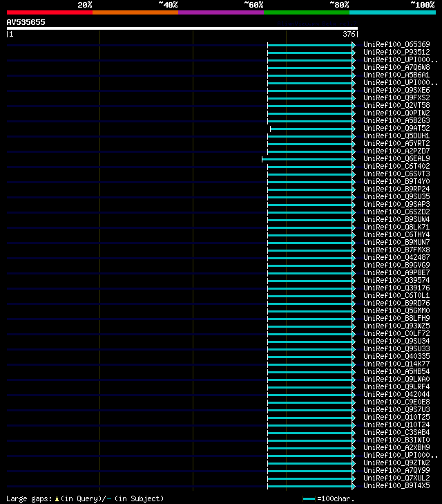Click the purple ~60% identity color bar
Viewport: 442px width, 504px height.
pyautogui.click(x=221, y=12)
